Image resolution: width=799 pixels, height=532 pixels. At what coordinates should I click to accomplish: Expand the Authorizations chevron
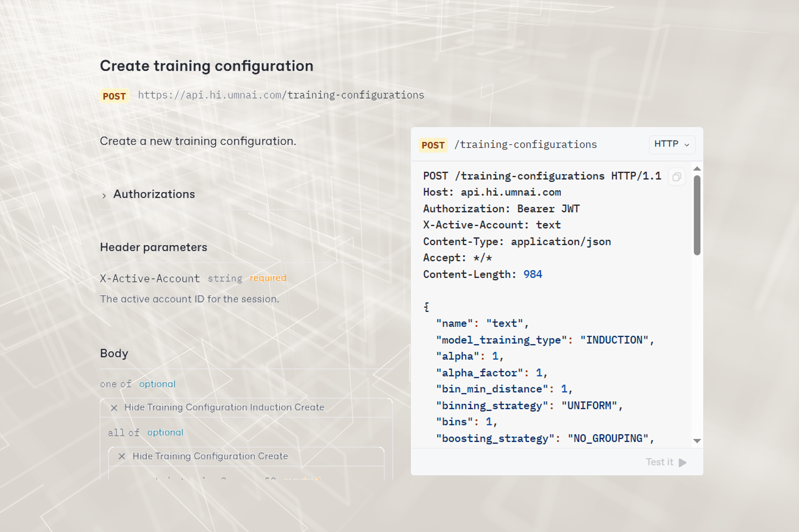104,195
